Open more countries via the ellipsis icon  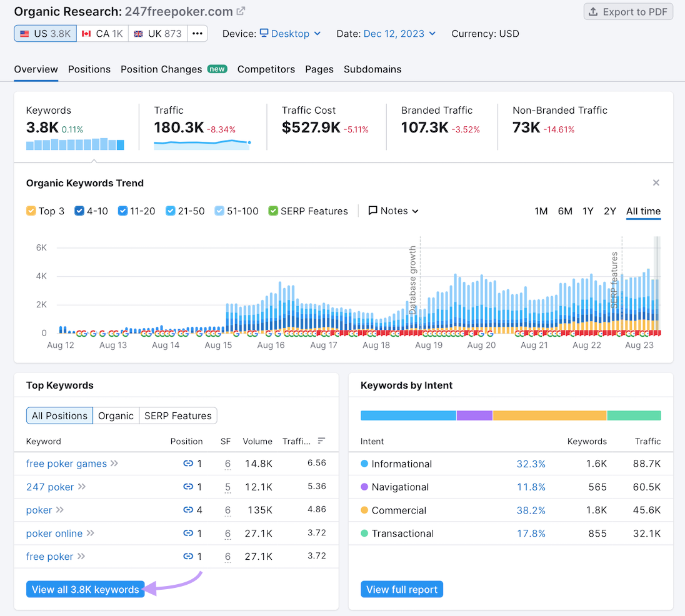coord(197,33)
